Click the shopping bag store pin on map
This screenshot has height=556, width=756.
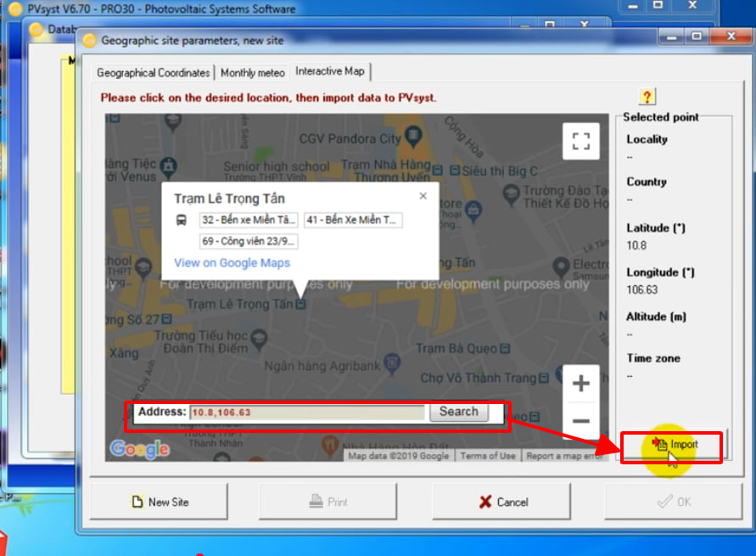click(x=474, y=211)
